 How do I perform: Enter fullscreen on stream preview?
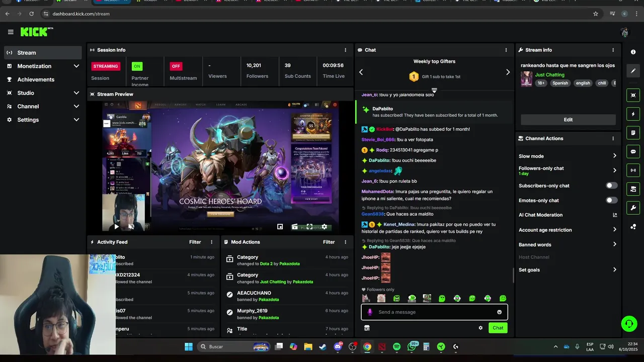(309, 227)
